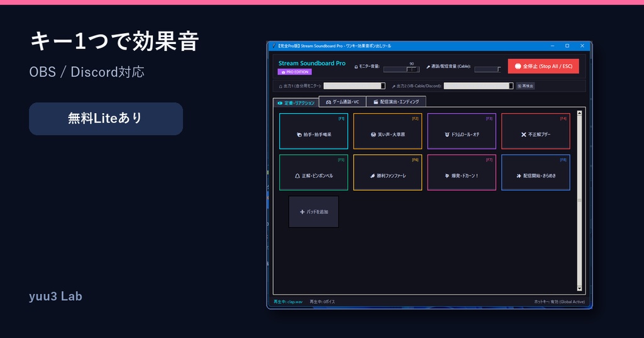Image resolution: width=644 pixels, height=338 pixels.
Task: Click the ホットキー: 有効 (Global Active) status
Action: point(559,302)
